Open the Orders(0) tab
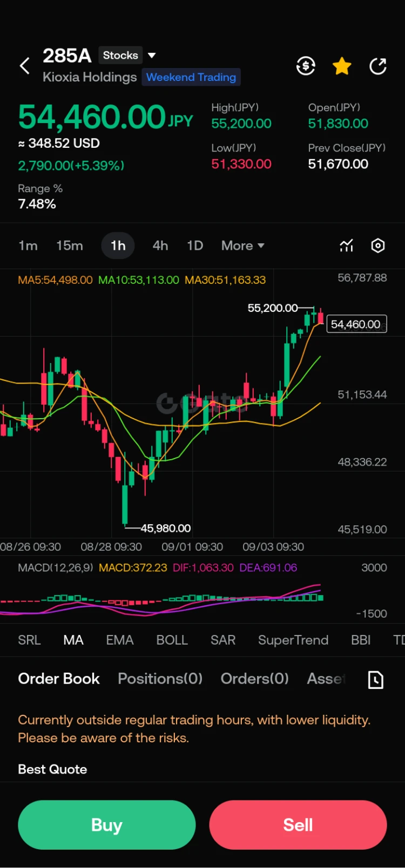Screen dimensions: 405x868 tap(254, 679)
